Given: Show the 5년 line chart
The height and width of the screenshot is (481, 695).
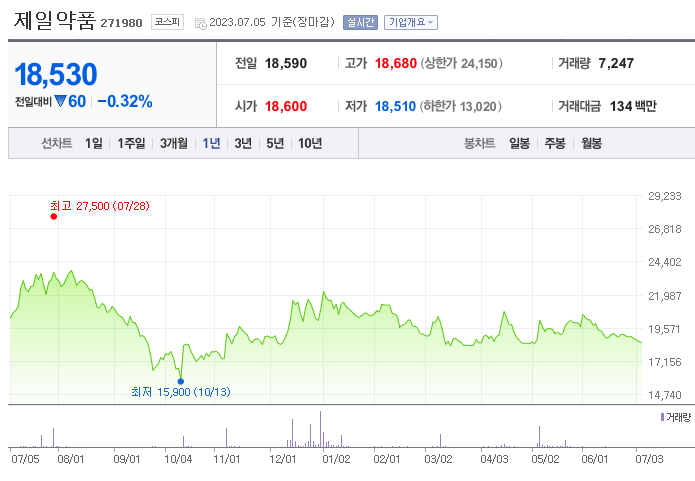Looking at the screenshot, I should (x=275, y=143).
